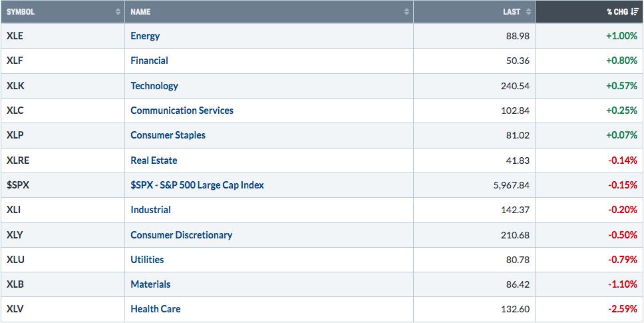644x323 pixels.
Task: Select the XLE symbol cell
Action: (63, 36)
